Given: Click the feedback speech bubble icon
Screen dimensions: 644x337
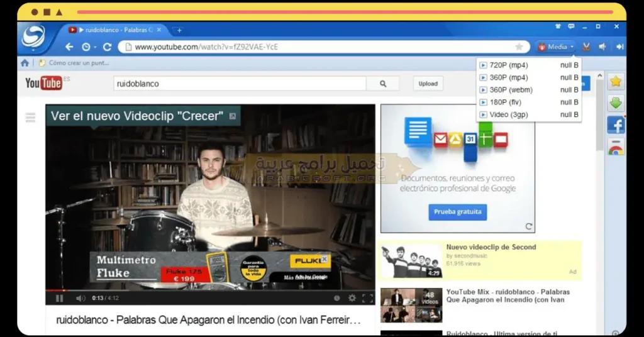Looking at the screenshot, I should [x=571, y=26].
